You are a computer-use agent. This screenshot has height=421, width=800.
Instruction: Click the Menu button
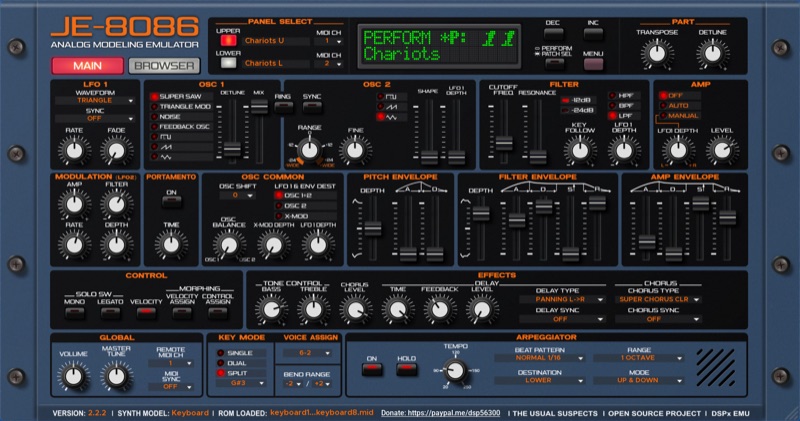click(x=593, y=64)
